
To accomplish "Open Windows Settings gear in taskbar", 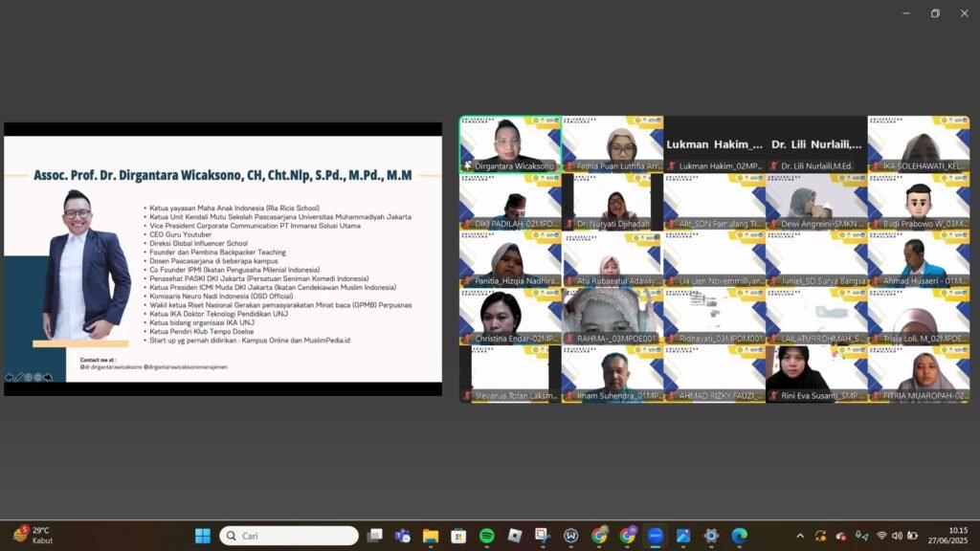I will (711, 536).
